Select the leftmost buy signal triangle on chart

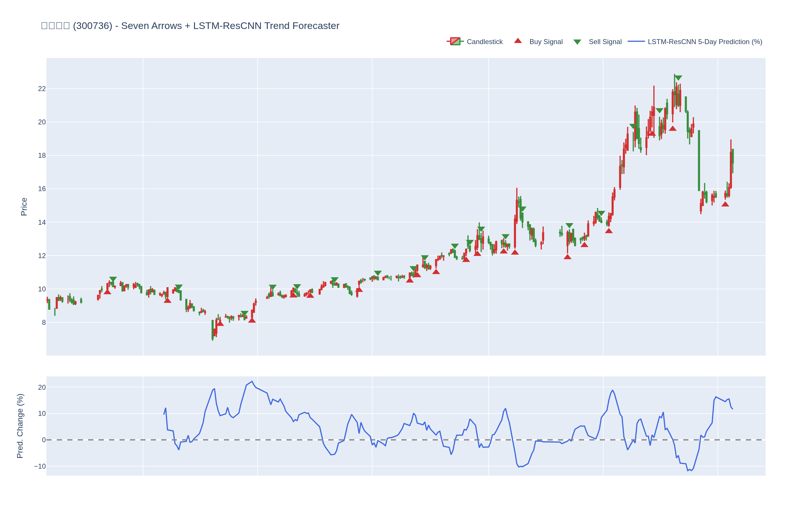click(107, 292)
